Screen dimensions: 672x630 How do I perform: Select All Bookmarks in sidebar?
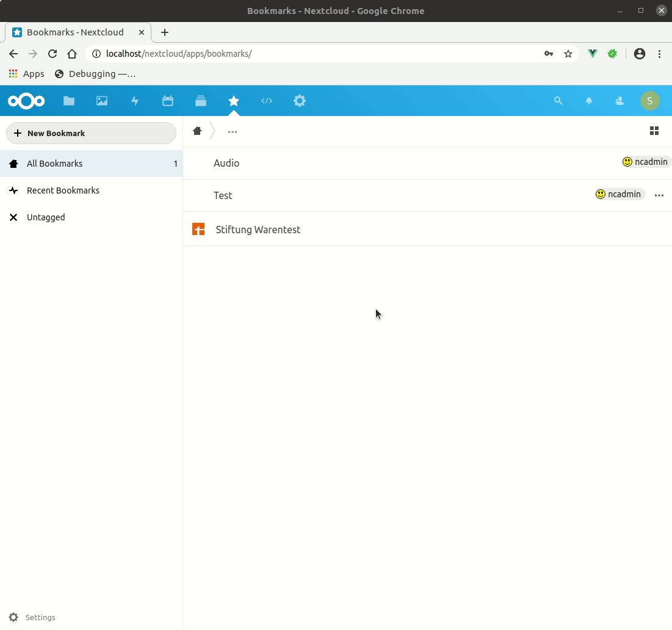92,164
